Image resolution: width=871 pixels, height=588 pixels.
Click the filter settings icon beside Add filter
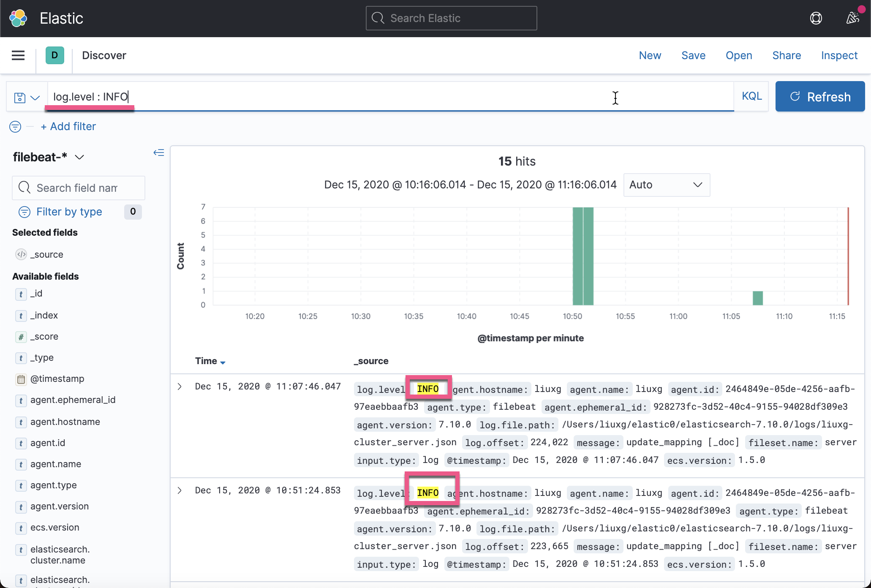(15, 126)
